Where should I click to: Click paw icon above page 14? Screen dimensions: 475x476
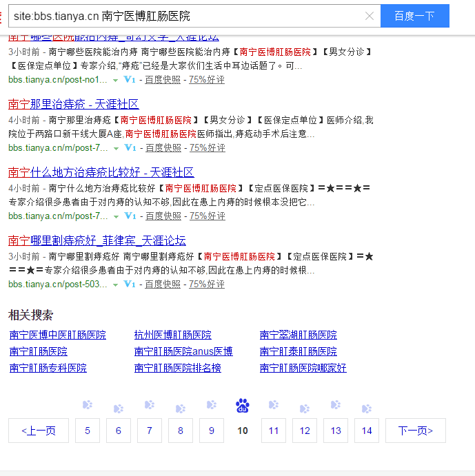click(367, 408)
